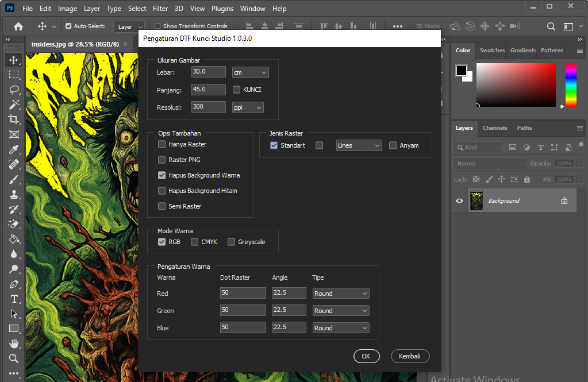Image resolution: width=588 pixels, height=382 pixels.
Task: Open the Lines raster type dropdown
Action: pyautogui.click(x=359, y=145)
